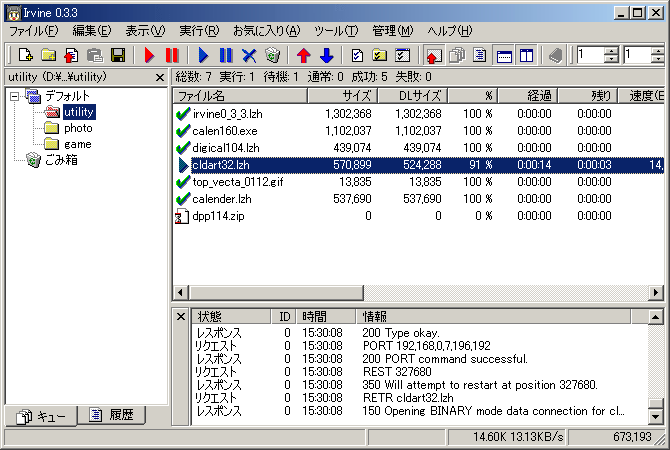Open the ヘルプ(H) menu
This screenshot has width=670, height=450.
450,31
